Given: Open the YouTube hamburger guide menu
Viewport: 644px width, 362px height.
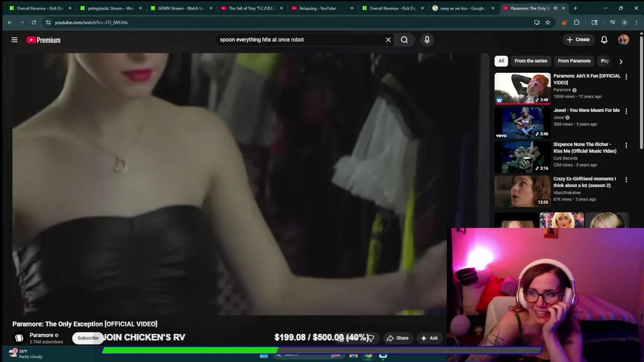Looking at the screenshot, I should 15,40.
